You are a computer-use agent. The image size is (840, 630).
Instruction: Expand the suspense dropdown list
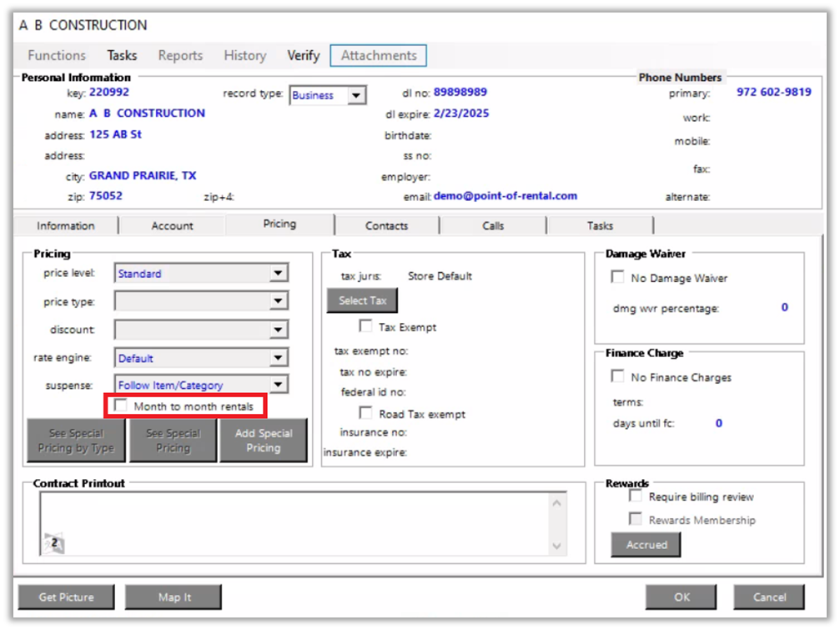[x=279, y=386]
